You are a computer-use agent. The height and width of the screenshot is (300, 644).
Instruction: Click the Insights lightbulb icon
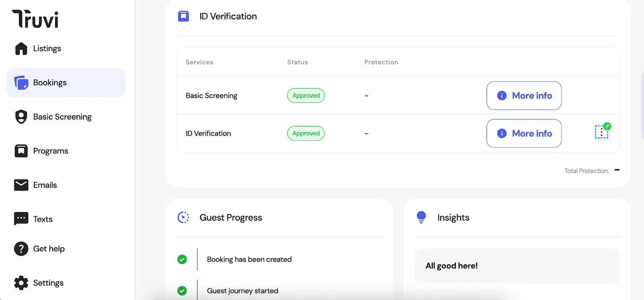click(x=421, y=217)
